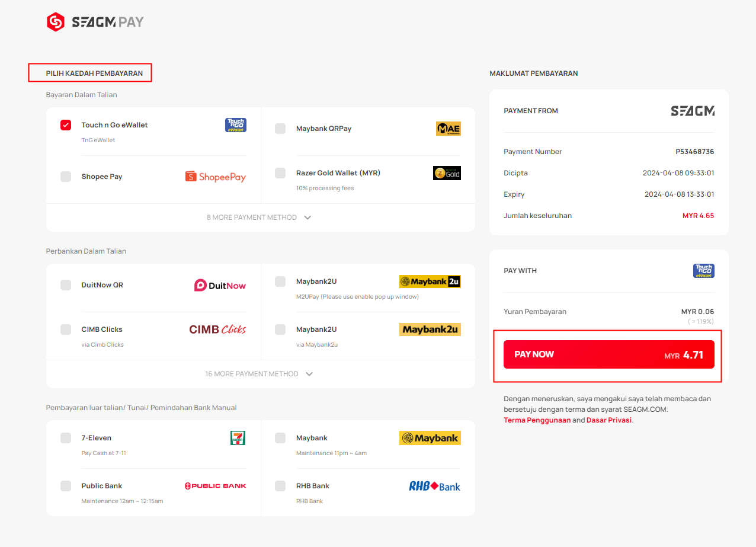756x547 pixels.
Task: Click the 'Touch n Go eWallet' label
Action: (x=115, y=125)
